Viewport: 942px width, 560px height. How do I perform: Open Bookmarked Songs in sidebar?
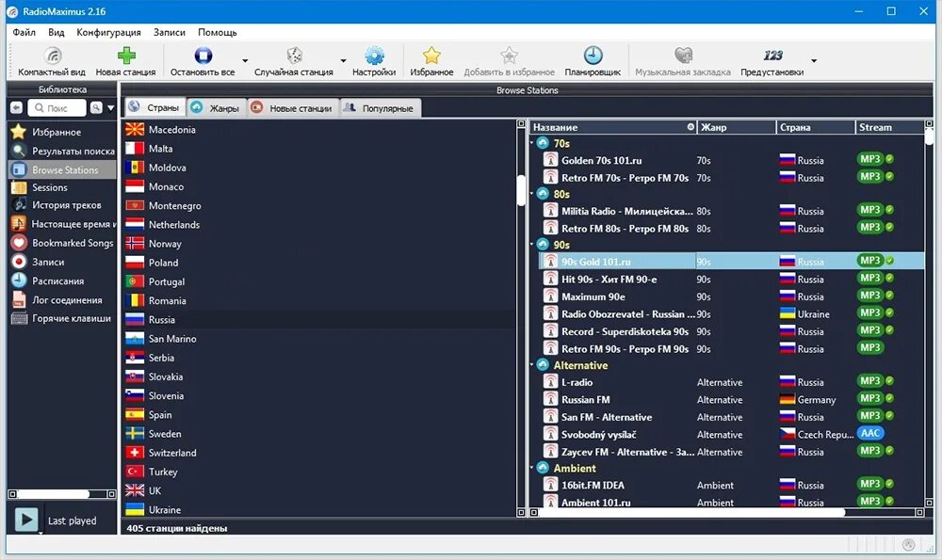click(x=62, y=243)
